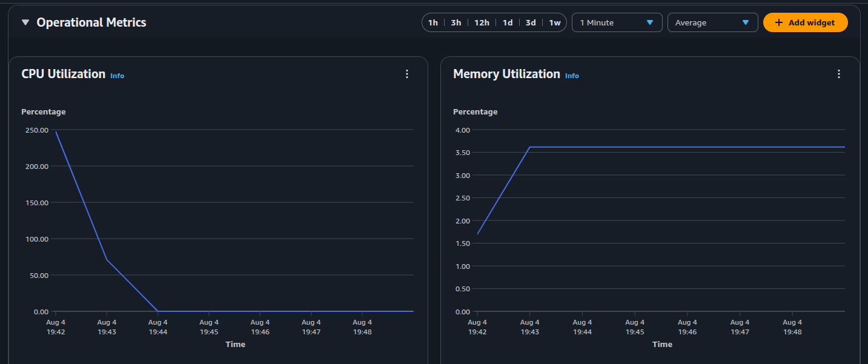
Task: Open CPU Utilization widget options menu
Action: click(x=407, y=74)
